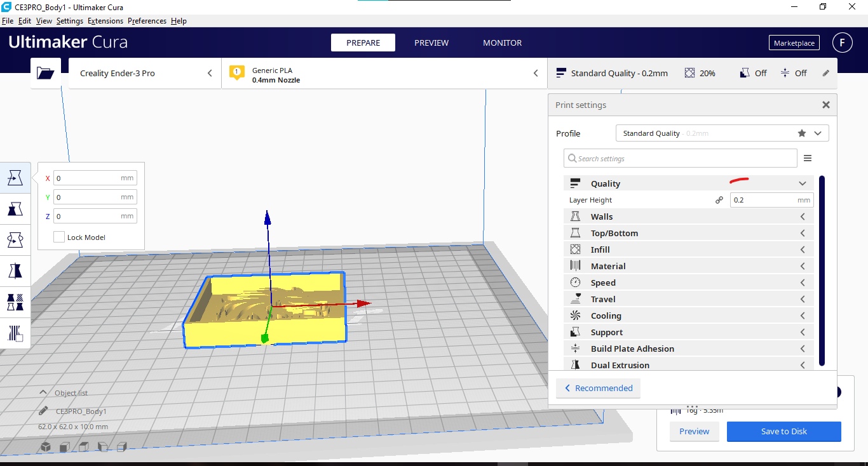The width and height of the screenshot is (868, 466).
Task: Open the Profile Standard Quality dropdown
Action: [722, 133]
